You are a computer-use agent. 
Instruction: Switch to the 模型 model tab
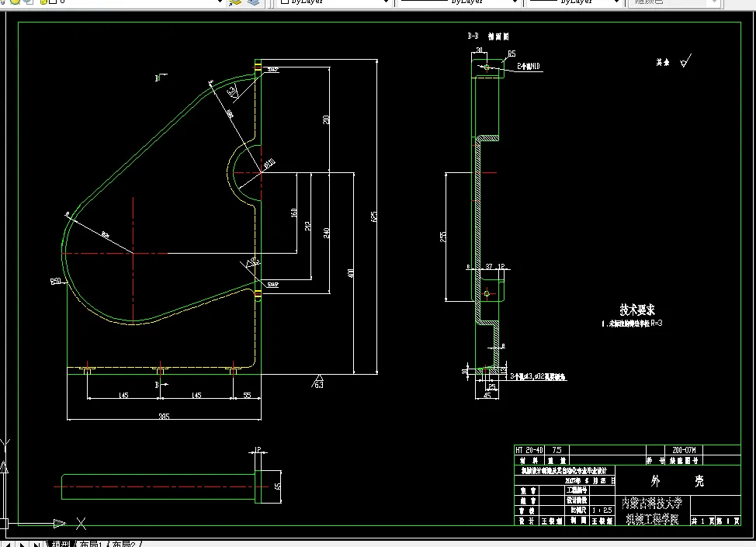[61, 544]
